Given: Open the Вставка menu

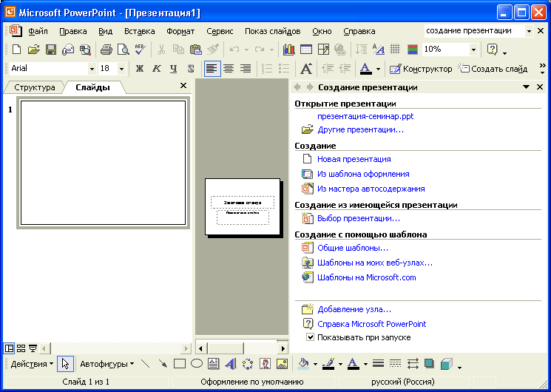Looking at the screenshot, I should coord(140,31).
